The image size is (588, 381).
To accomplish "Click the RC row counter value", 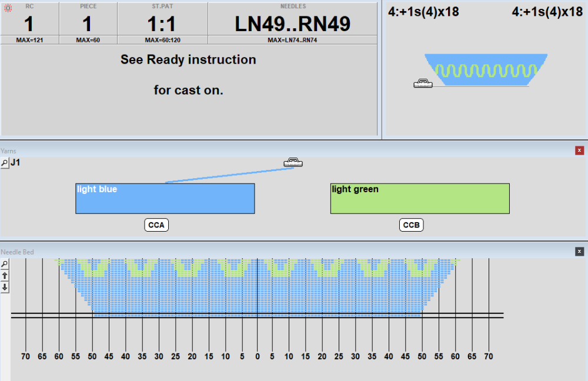I will (x=29, y=24).
